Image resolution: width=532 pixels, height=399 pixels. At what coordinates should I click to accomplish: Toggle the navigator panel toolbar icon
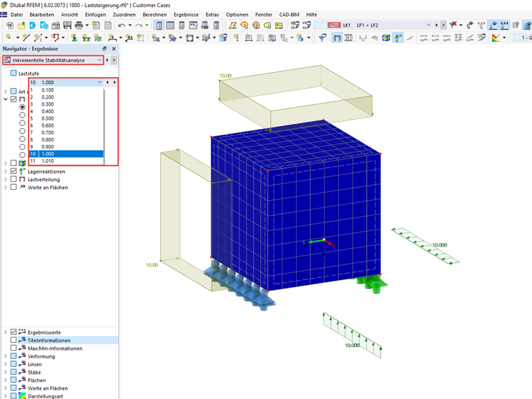[159, 25]
